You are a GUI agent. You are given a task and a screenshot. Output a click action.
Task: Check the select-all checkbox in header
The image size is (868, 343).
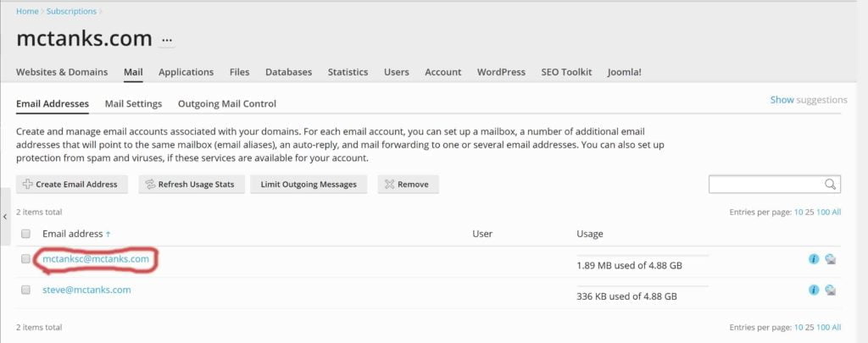point(25,234)
